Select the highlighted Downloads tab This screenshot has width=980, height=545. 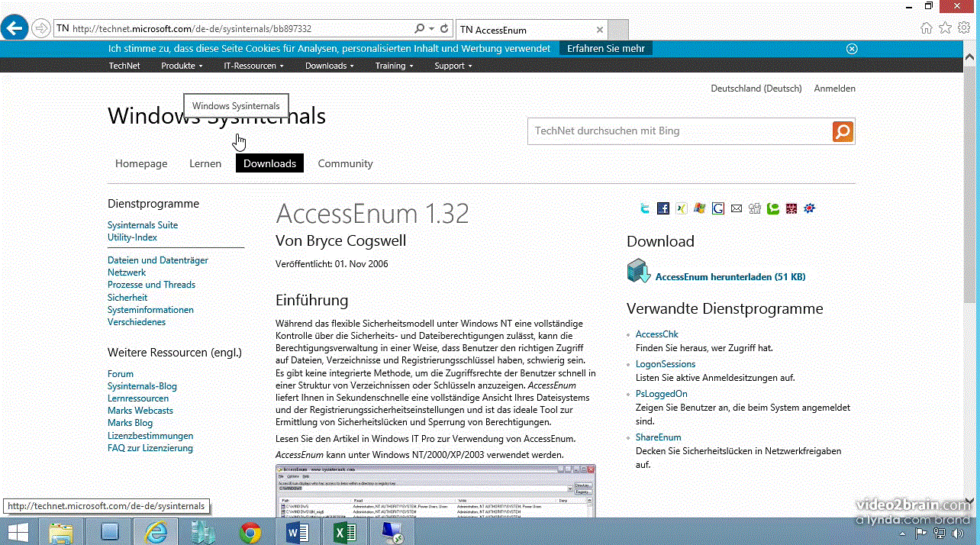[x=269, y=163]
